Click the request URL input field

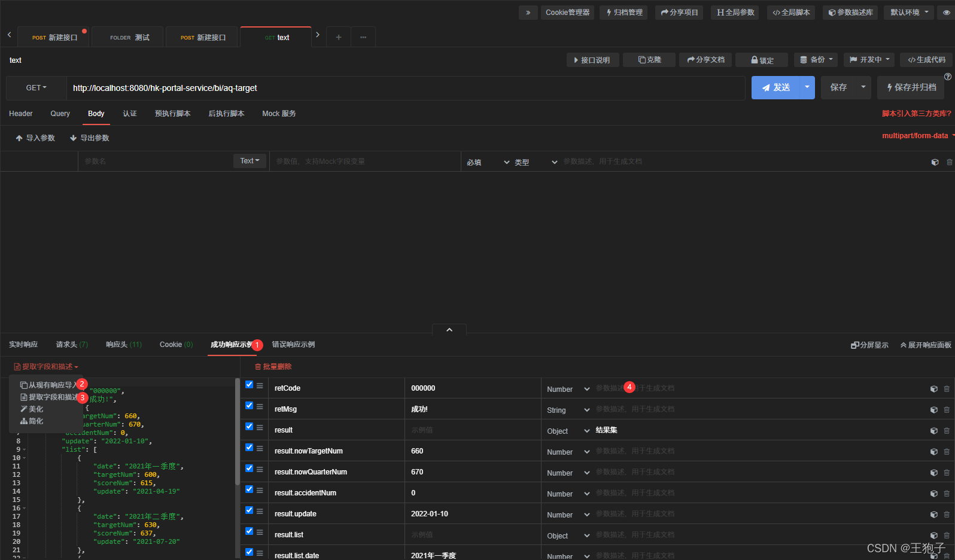pos(406,88)
